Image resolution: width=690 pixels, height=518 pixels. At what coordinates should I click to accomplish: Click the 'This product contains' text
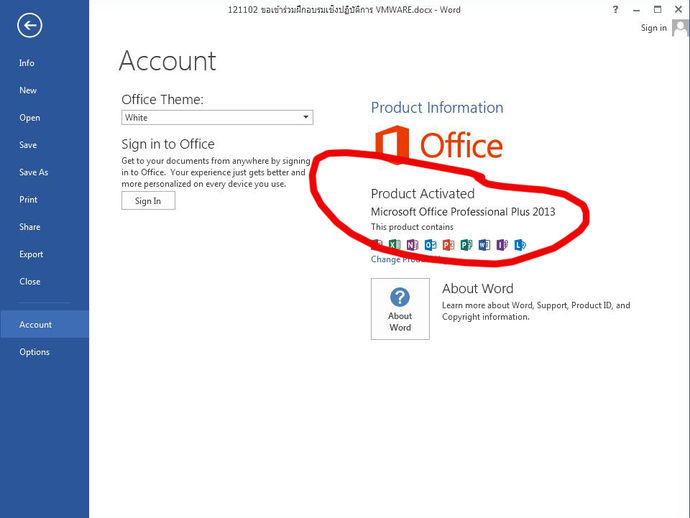click(x=412, y=227)
